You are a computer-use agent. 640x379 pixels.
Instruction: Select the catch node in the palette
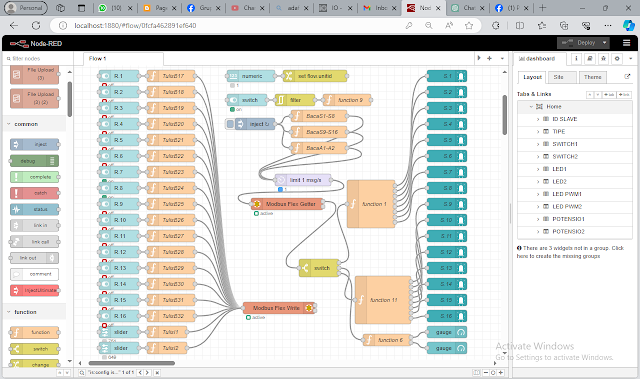tap(35, 193)
